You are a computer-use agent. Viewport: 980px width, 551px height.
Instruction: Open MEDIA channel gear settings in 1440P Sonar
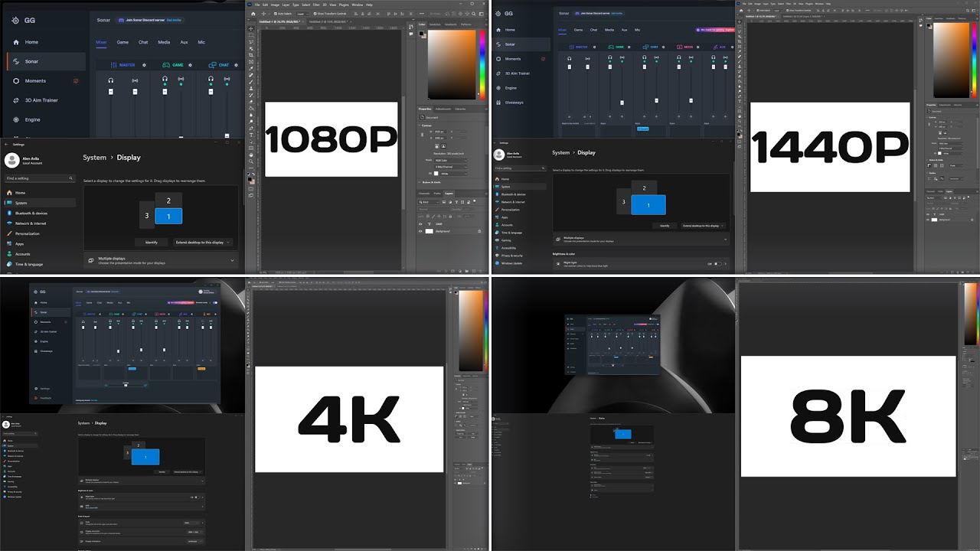point(697,47)
